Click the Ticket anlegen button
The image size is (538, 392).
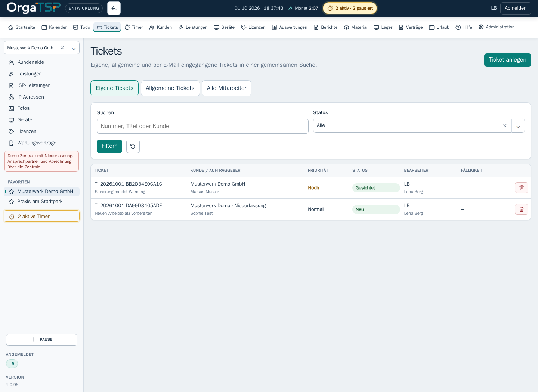(508, 60)
